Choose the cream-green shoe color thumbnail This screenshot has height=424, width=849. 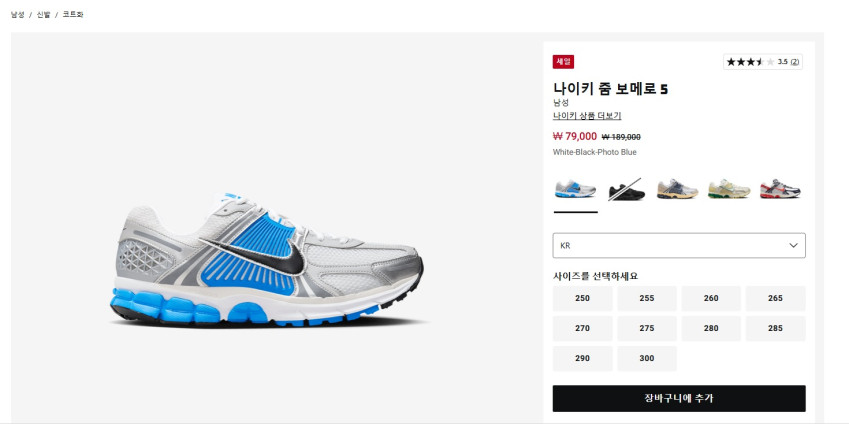tap(729, 189)
